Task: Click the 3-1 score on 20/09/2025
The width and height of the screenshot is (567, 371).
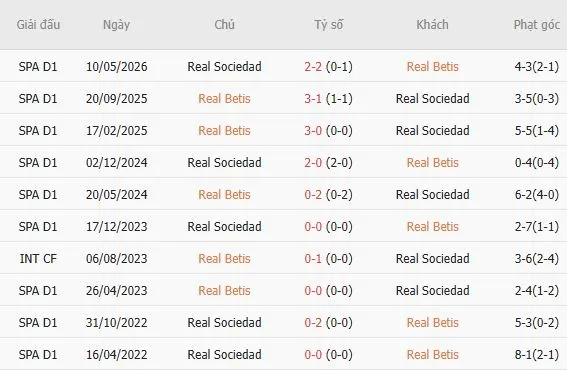Action: pos(313,98)
